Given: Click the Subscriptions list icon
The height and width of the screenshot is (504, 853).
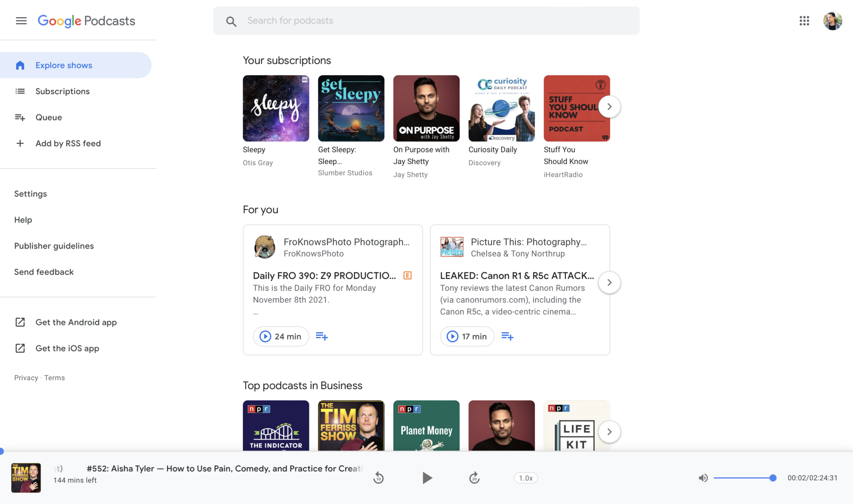Looking at the screenshot, I should click(20, 91).
